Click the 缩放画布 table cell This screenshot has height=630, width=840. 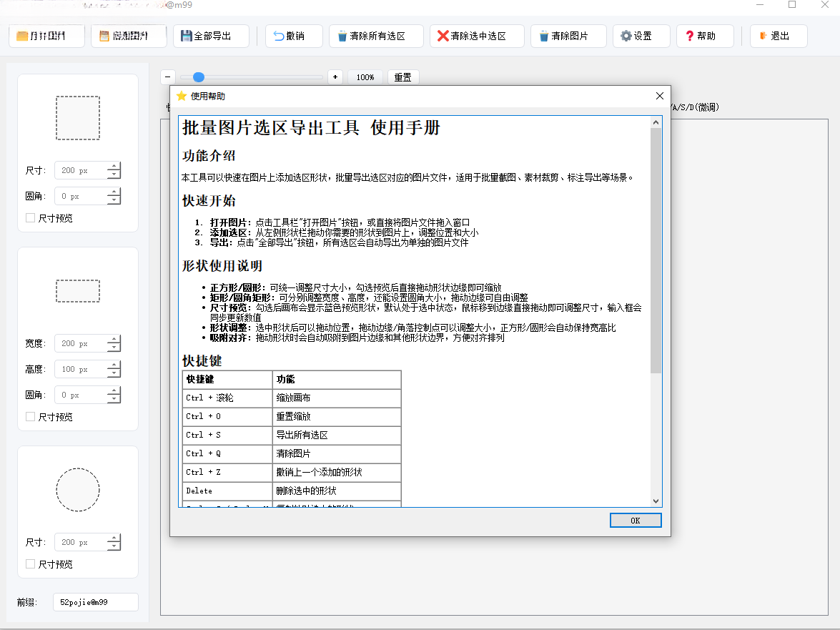pyautogui.click(x=337, y=398)
